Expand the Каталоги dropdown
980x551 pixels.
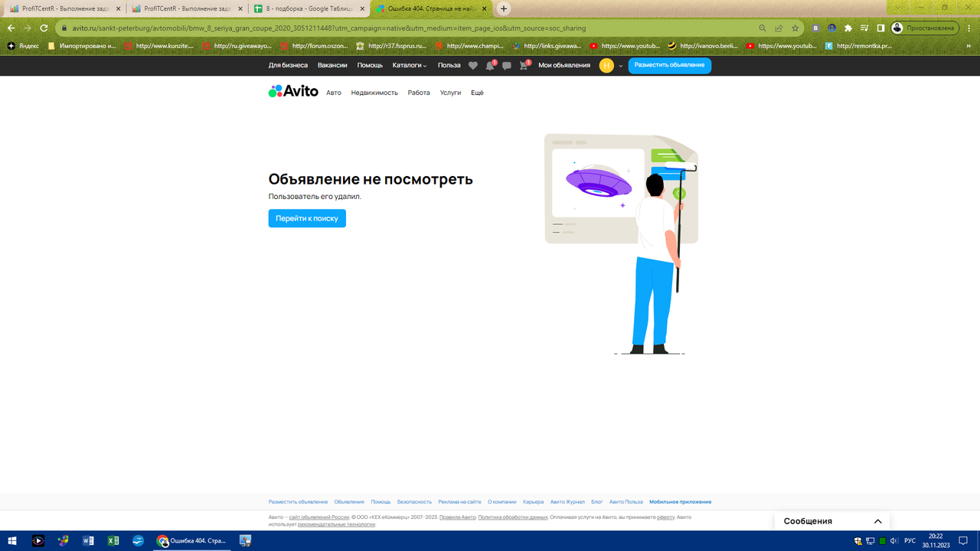(407, 65)
